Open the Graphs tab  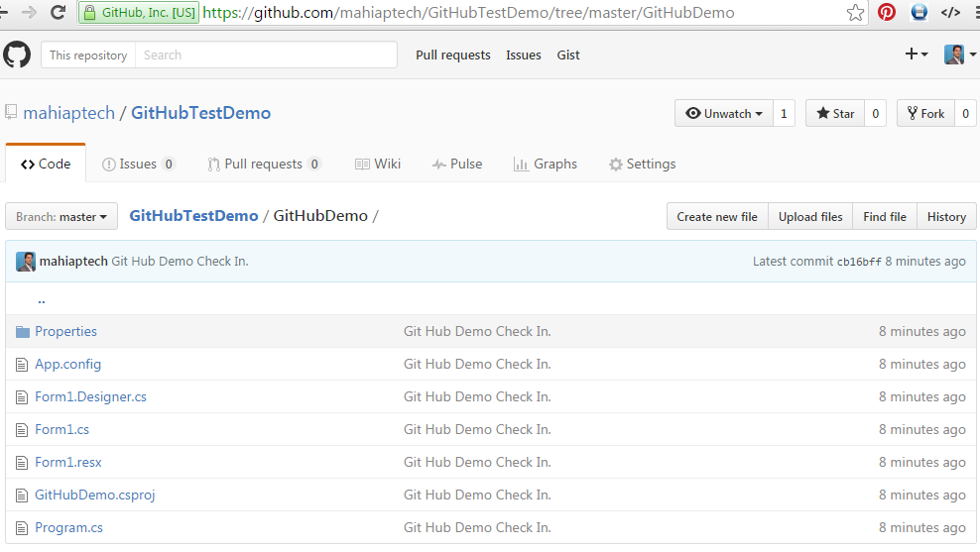pyautogui.click(x=545, y=164)
